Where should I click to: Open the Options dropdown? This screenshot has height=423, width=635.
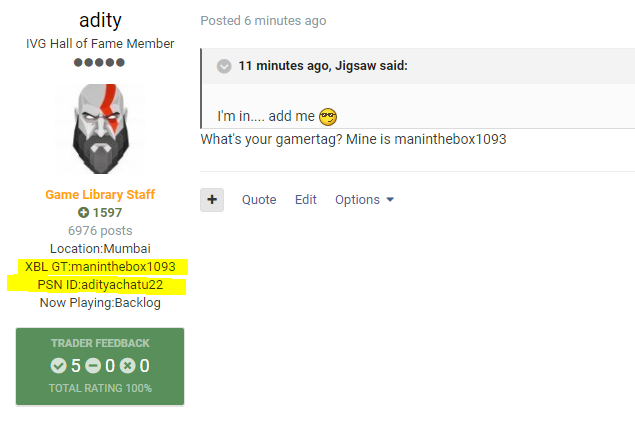[364, 200]
